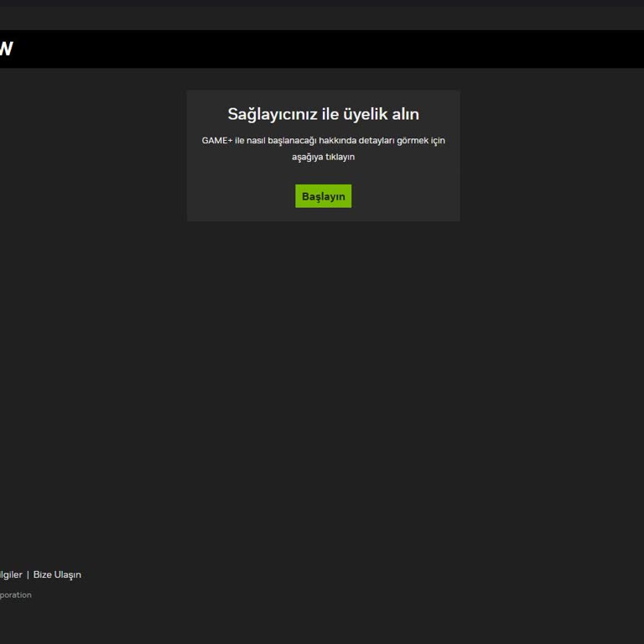This screenshot has height=644, width=644.
Task: Click the text "aşağıya tıklayın"
Action: (323, 157)
